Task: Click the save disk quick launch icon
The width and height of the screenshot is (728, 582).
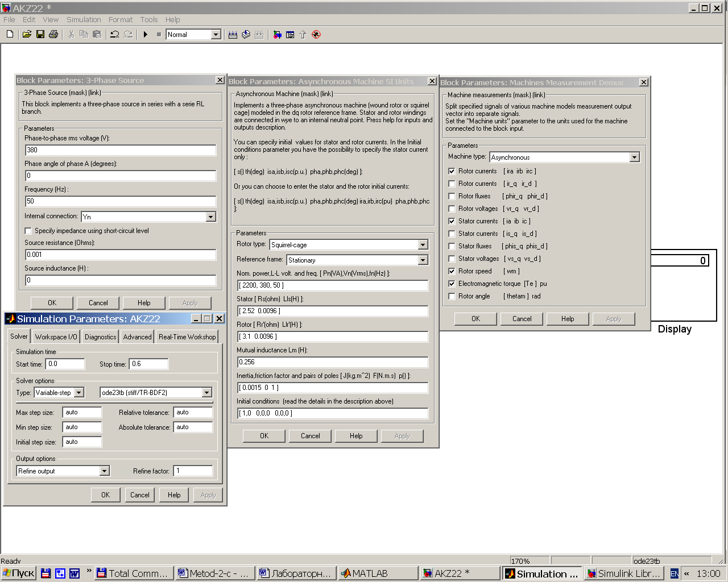Action: pos(46,573)
